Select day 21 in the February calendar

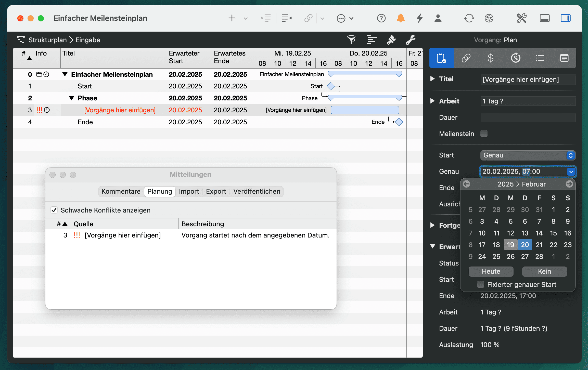point(539,245)
